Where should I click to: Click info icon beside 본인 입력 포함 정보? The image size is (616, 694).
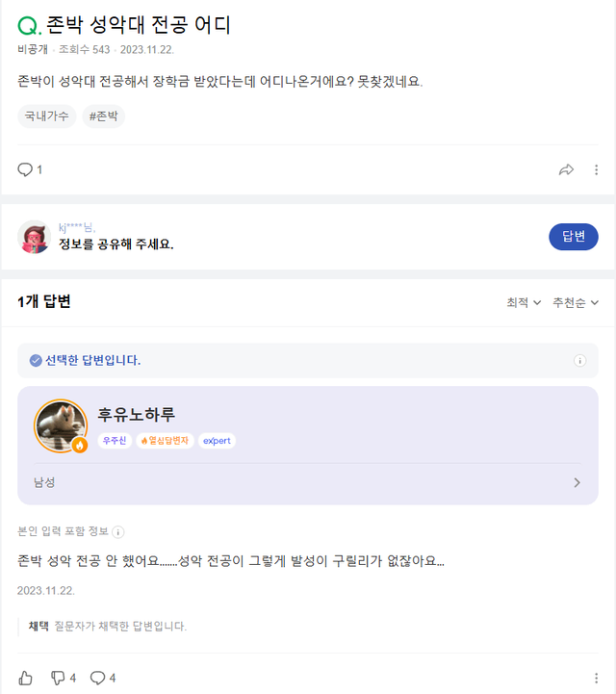[x=118, y=531]
